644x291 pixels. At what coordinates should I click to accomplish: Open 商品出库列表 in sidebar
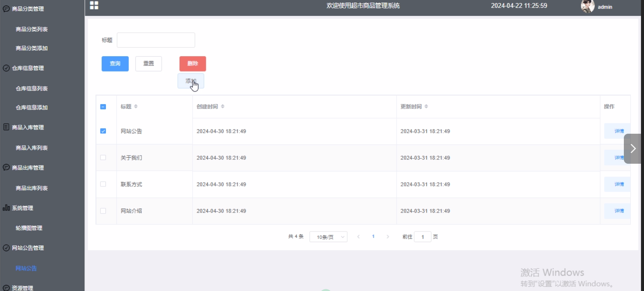32,188
